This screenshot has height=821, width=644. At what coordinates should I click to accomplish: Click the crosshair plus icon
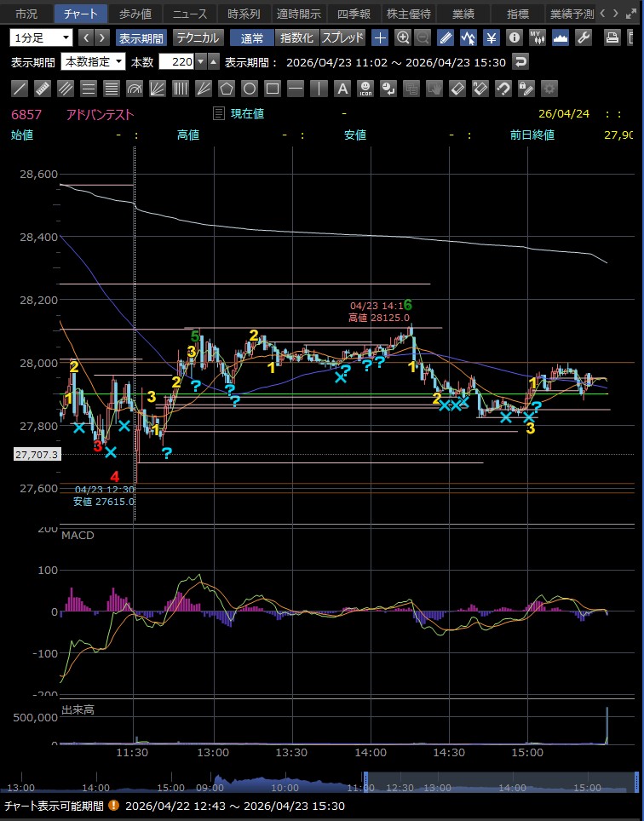coord(380,37)
